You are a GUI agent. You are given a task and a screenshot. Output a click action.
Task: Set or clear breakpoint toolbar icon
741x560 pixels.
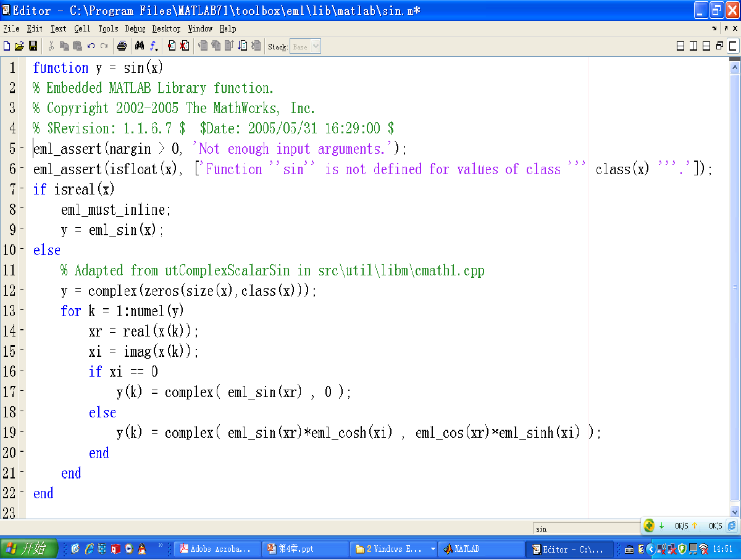[x=171, y=46]
